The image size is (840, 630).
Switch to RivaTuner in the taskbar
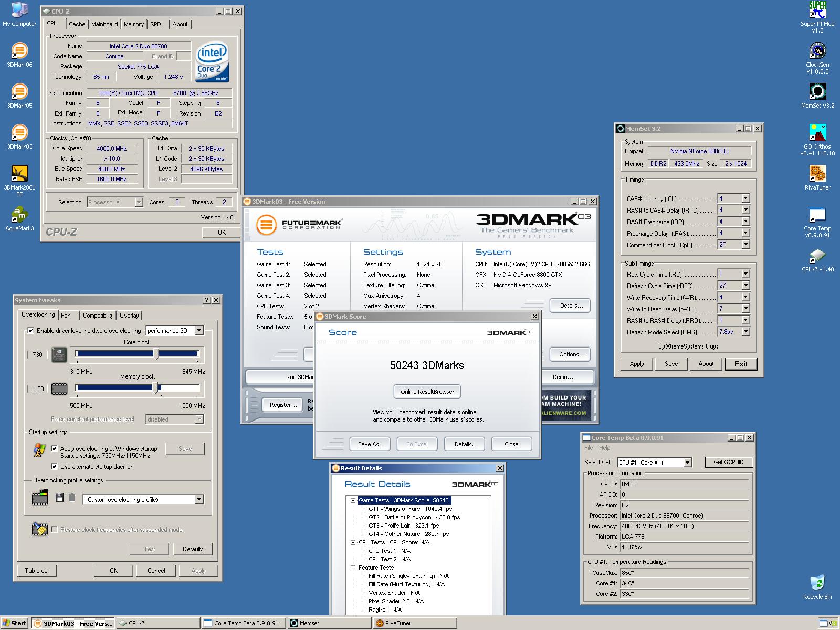(x=415, y=623)
